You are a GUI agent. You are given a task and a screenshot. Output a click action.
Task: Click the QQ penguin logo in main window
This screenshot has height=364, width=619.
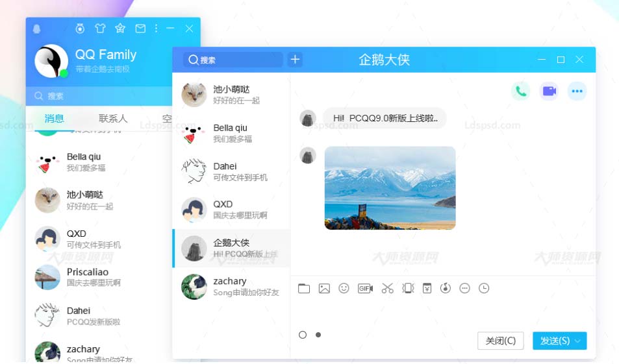pyautogui.click(x=37, y=29)
